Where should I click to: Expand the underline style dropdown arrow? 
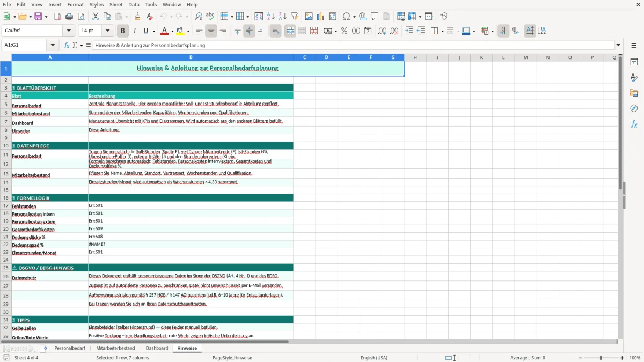pyautogui.click(x=153, y=31)
